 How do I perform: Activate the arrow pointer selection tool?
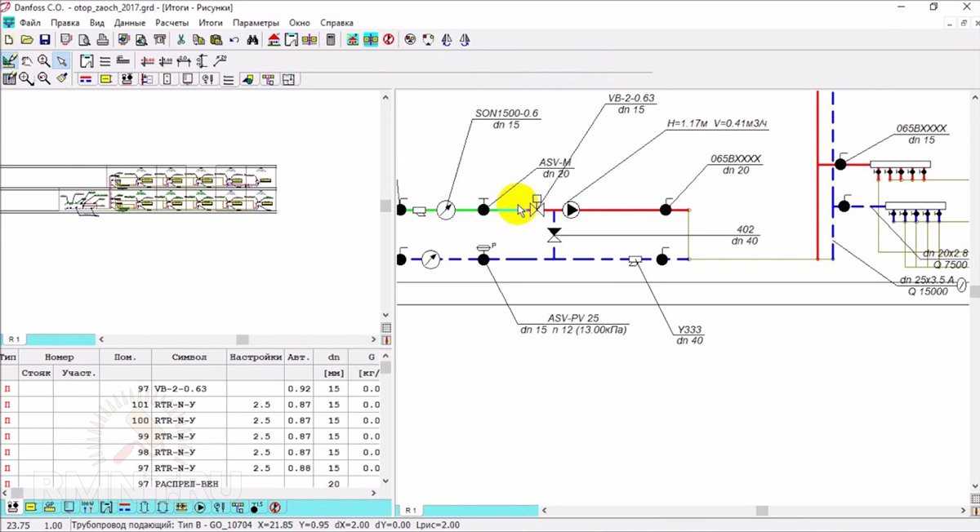point(62,61)
